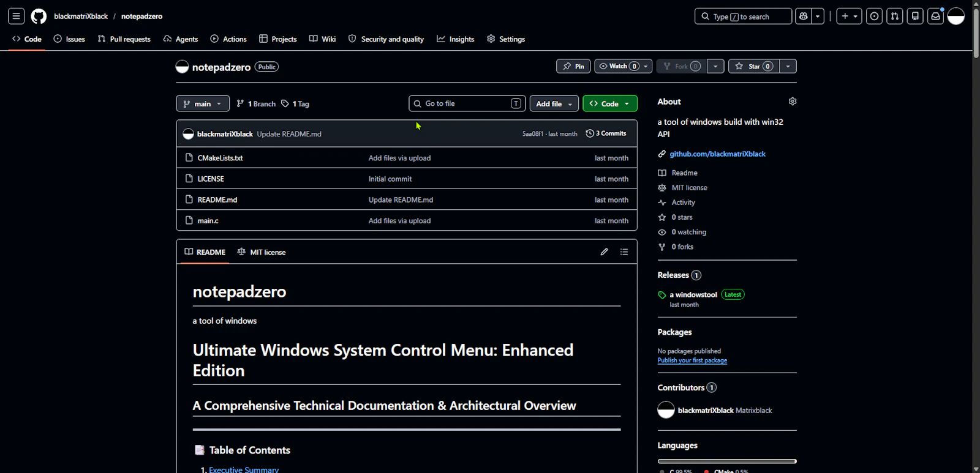Open blackmatriXblack contributor profile link
The image size is (980, 473).
pos(706,411)
